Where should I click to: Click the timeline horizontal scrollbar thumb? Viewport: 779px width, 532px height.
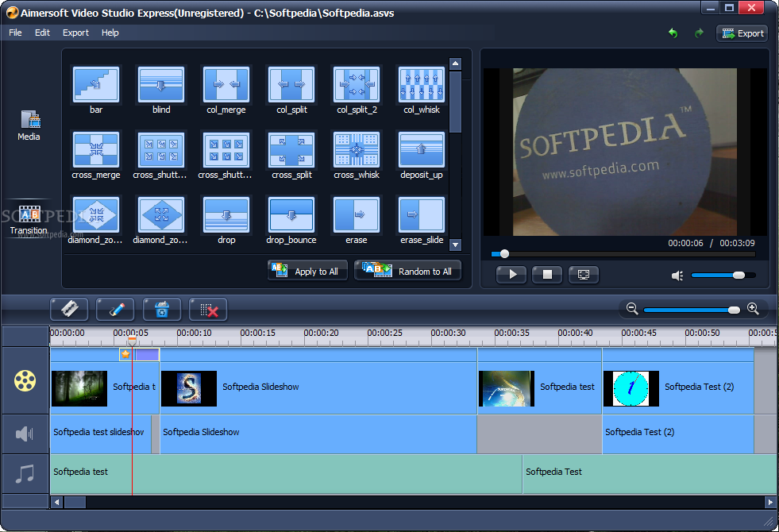pyautogui.click(x=75, y=502)
